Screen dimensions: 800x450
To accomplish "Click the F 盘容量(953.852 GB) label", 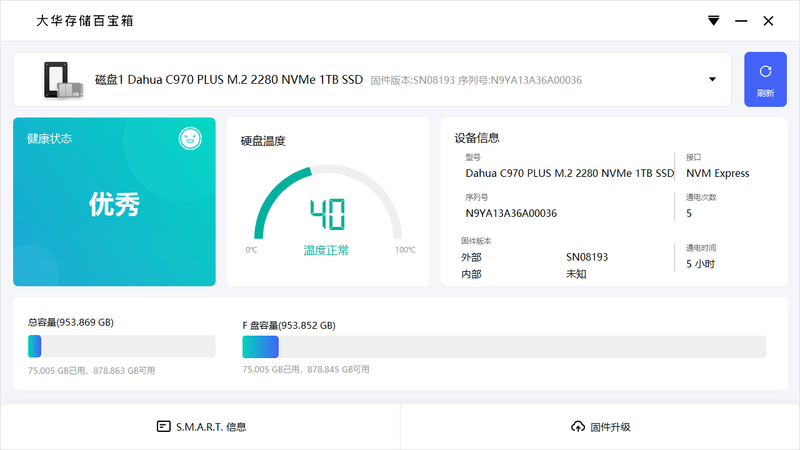I will click(289, 325).
